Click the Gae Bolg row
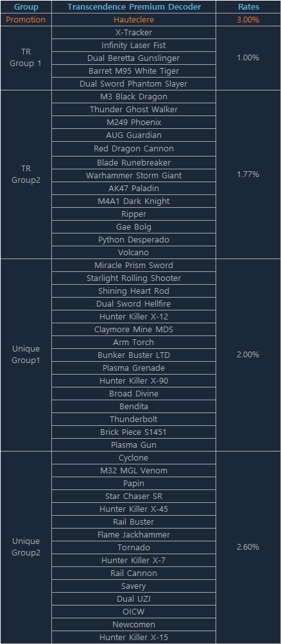The height and width of the screenshot is (644, 281). click(134, 226)
